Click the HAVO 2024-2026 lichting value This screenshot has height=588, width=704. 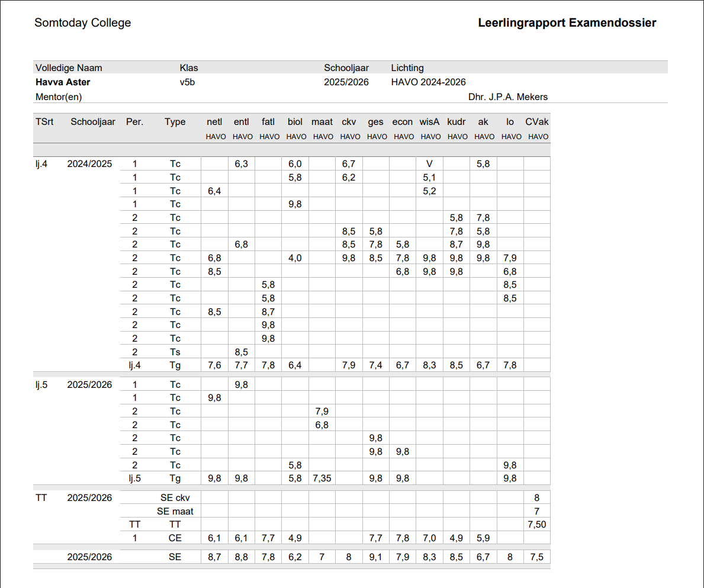point(428,82)
